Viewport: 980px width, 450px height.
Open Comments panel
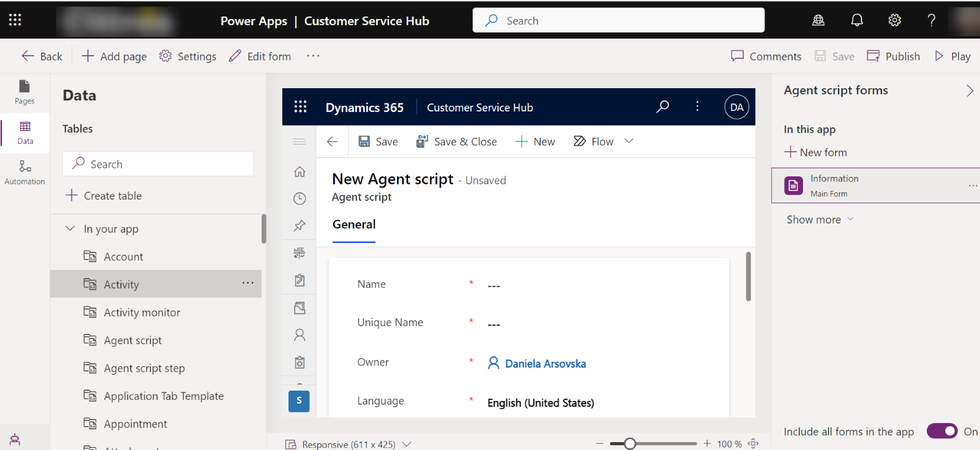(x=766, y=56)
